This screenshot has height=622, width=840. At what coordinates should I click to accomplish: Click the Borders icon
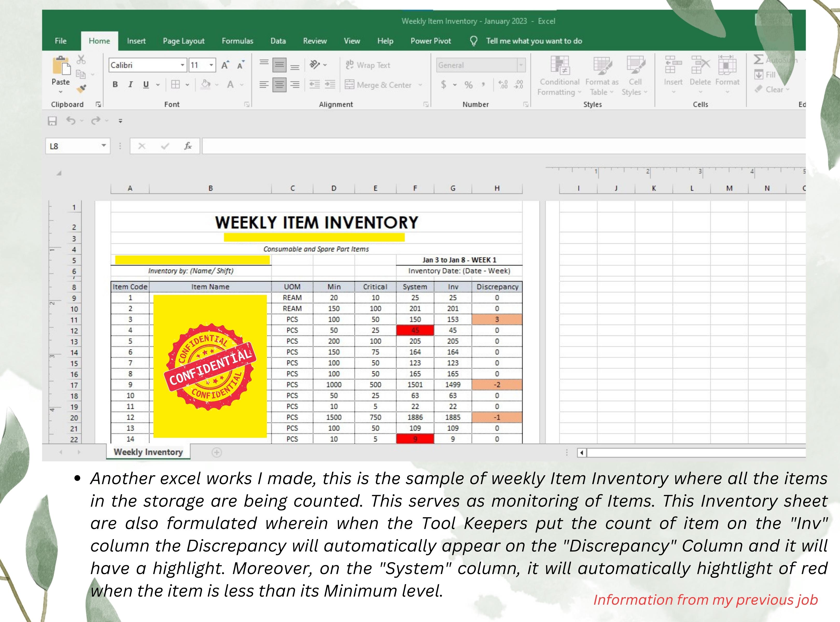coord(176,84)
